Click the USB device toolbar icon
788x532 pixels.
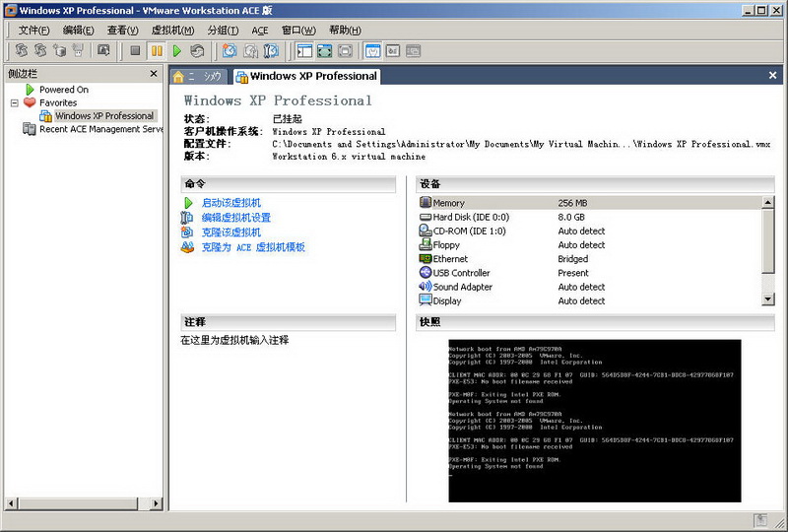(x=78, y=50)
